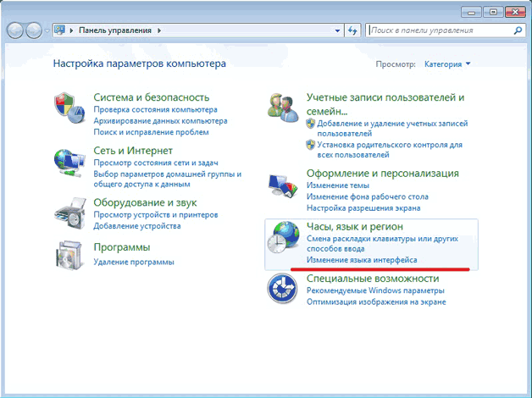Maximize the Control Panel window
Viewport: 532px width, 398px height.
tap(493, 13)
